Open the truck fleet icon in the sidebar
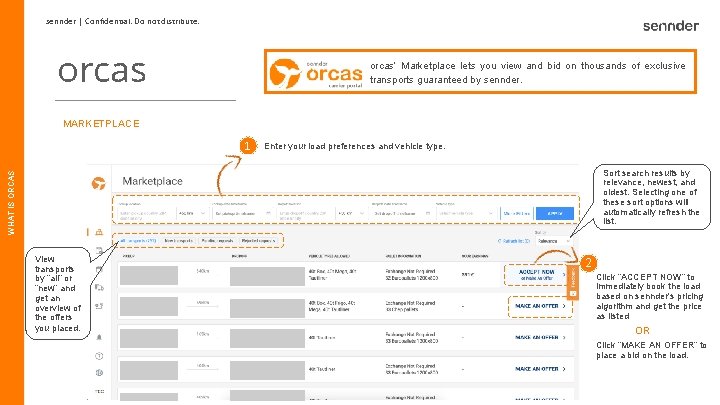The height and width of the screenshot is (405, 720). coord(99,288)
